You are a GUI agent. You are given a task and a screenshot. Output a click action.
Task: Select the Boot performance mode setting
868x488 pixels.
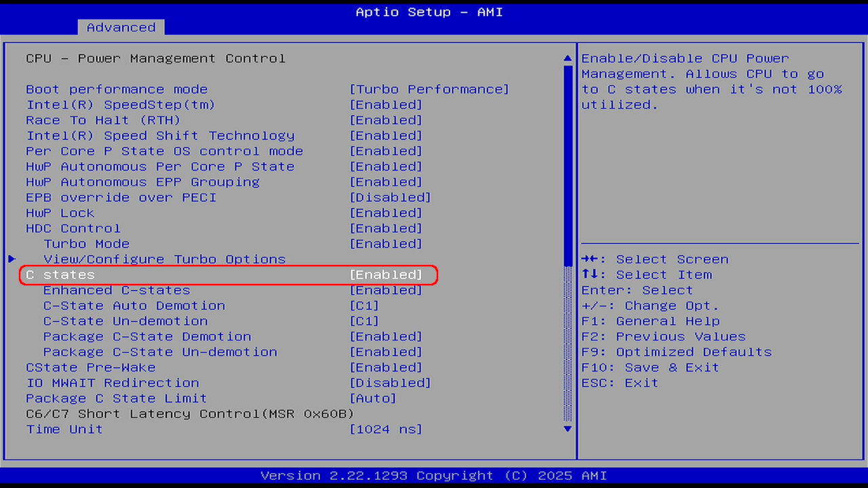pos(267,89)
